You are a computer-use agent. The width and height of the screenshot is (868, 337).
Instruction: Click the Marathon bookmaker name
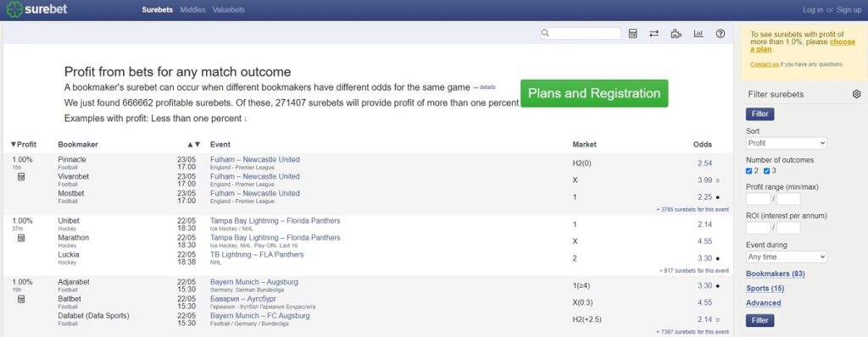tap(74, 238)
